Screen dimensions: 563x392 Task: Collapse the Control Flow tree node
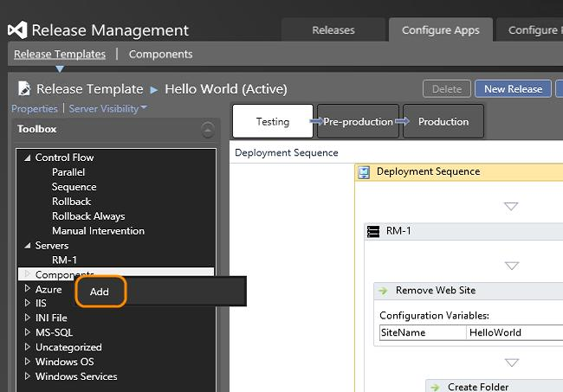coord(28,157)
